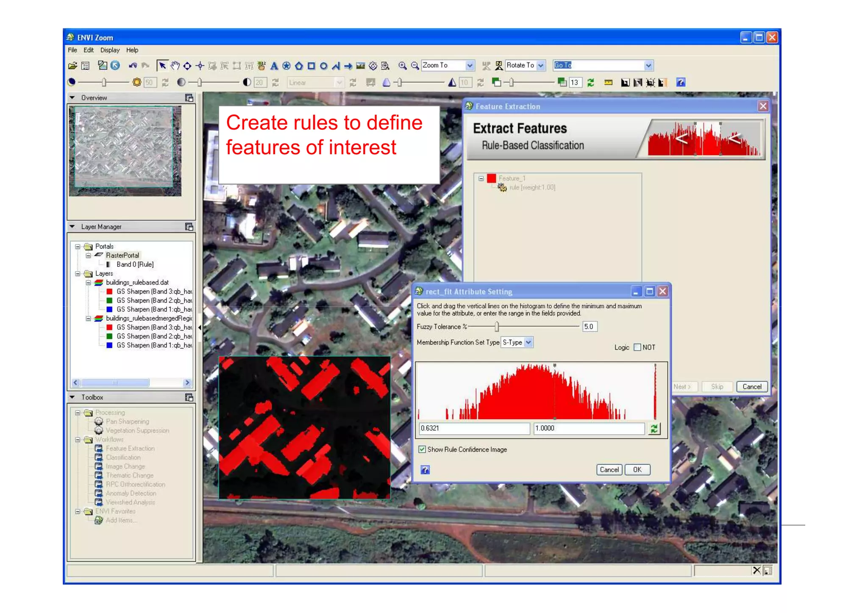
Task: Click the transparency slider handle near value 13
Action: tap(512, 83)
